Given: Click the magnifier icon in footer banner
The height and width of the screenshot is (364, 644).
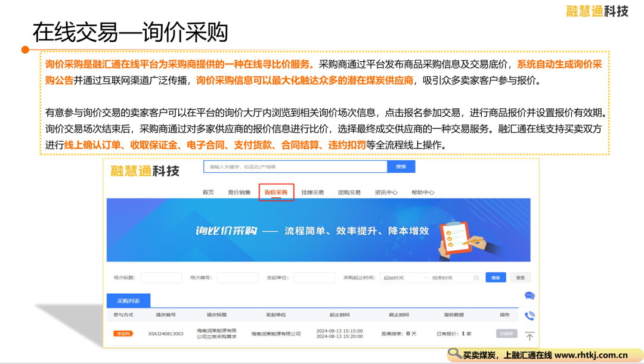Looking at the screenshot, I should 454,354.
